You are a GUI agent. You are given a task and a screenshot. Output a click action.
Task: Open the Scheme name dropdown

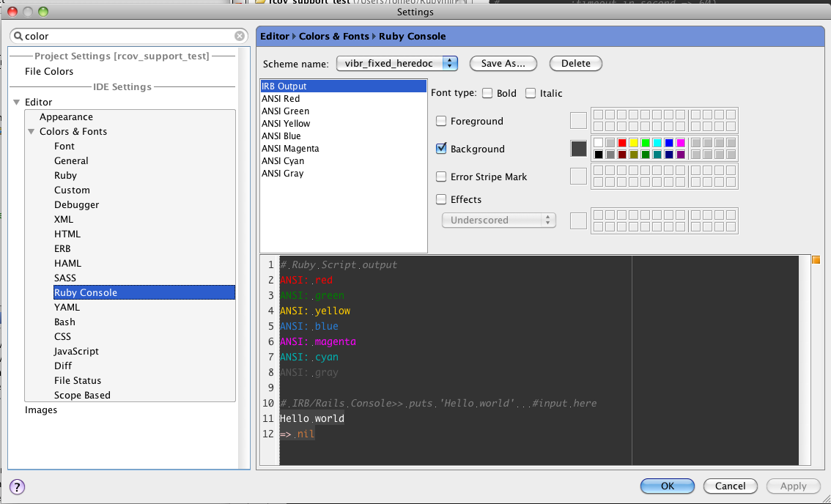(x=396, y=64)
